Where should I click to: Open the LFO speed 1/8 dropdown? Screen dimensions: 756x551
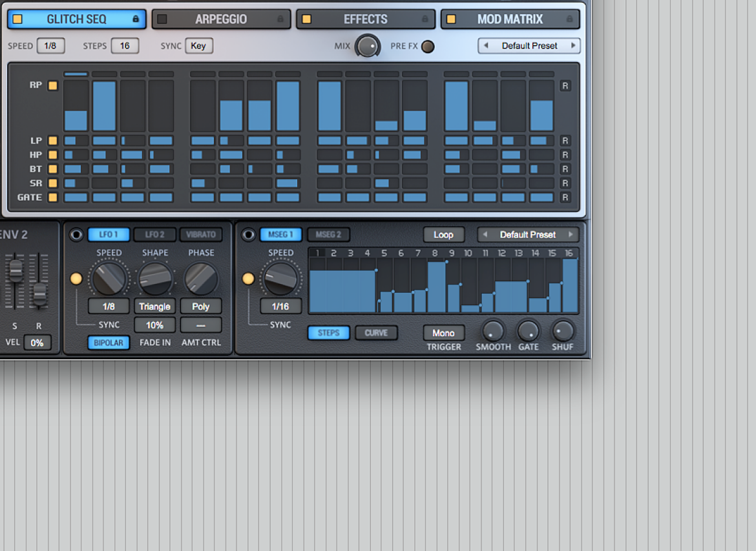pyautogui.click(x=109, y=307)
